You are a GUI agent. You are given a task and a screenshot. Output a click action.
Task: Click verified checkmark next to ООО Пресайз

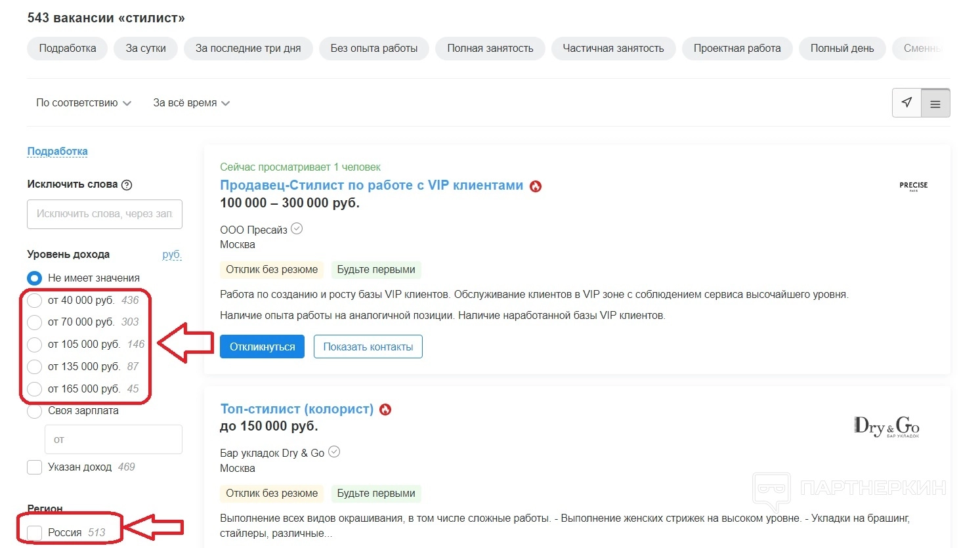pos(297,229)
